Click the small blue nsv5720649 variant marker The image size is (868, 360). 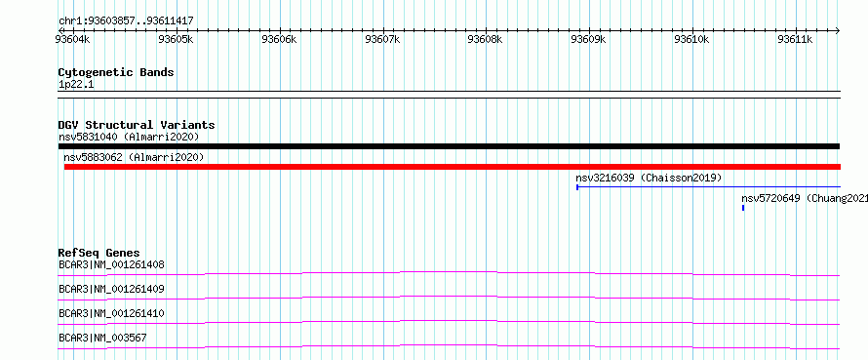(743, 208)
